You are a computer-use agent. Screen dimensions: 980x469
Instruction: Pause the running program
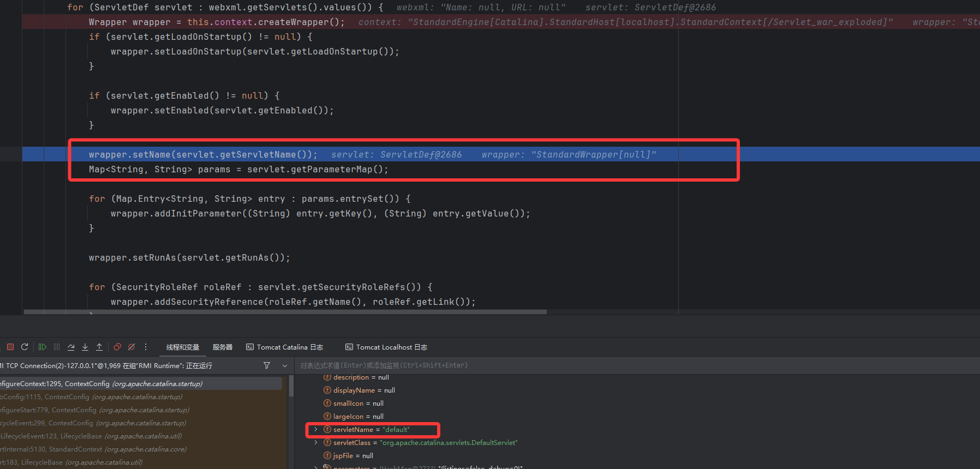pos(57,347)
